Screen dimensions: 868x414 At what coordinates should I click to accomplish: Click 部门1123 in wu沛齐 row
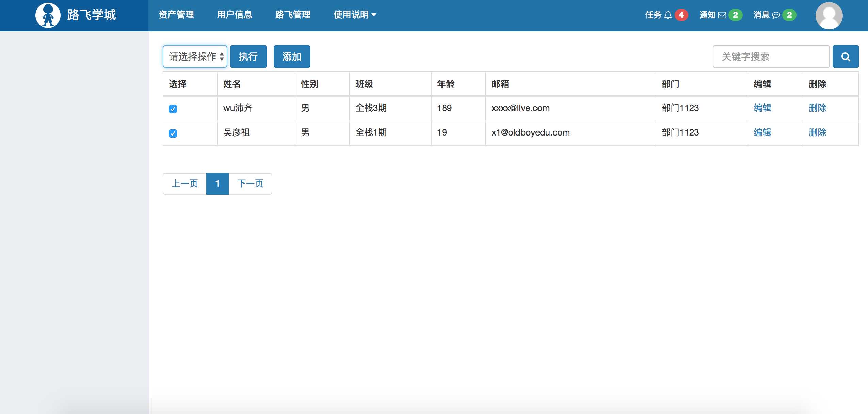point(680,108)
